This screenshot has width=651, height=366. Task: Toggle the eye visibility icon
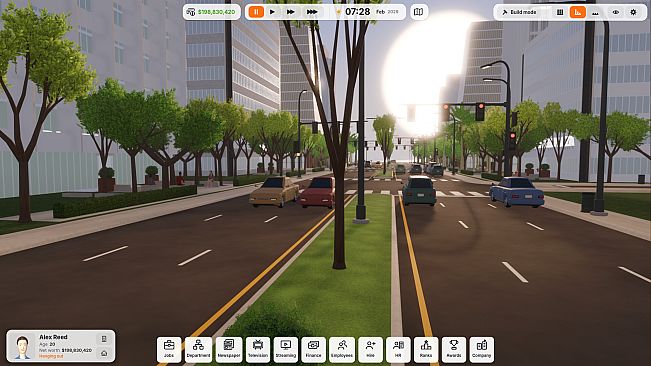[615, 12]
